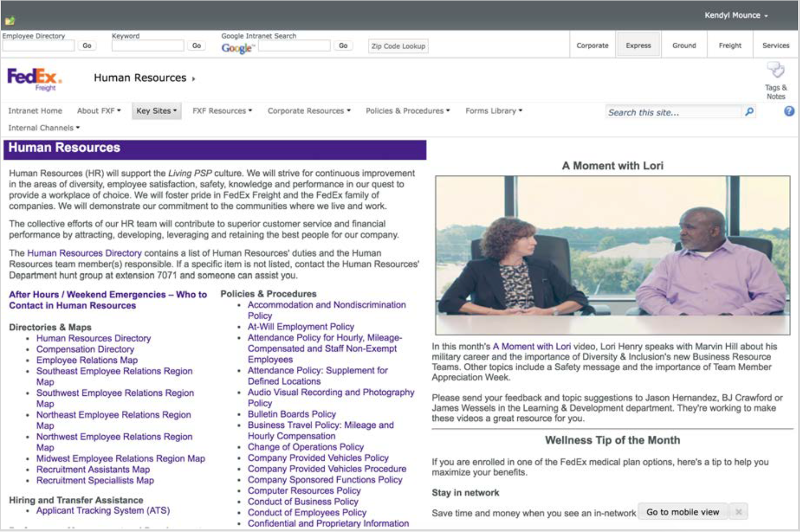Click the FedEx Freight logo
This screenshot has height=532, width=801.
click(34, 77)
